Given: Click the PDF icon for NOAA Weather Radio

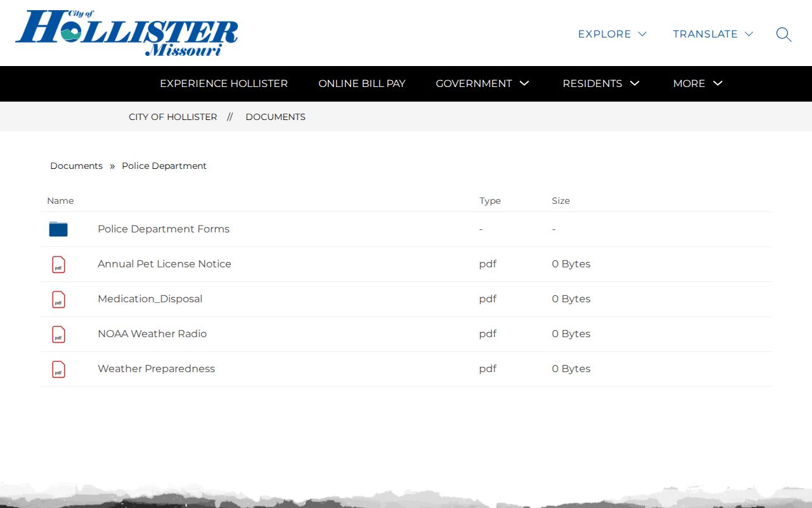Looking at the screenshot, I should (x=58, y=334).
